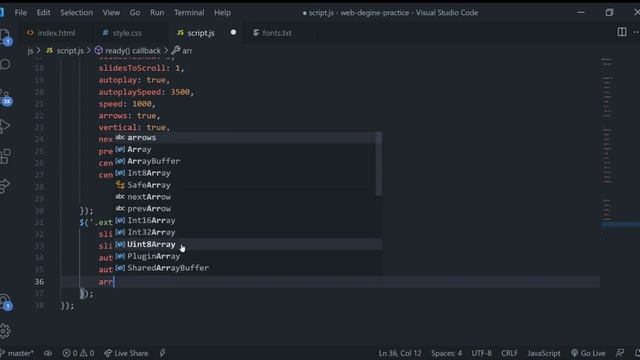Select the Int32Array suggestion

(248, 232)
